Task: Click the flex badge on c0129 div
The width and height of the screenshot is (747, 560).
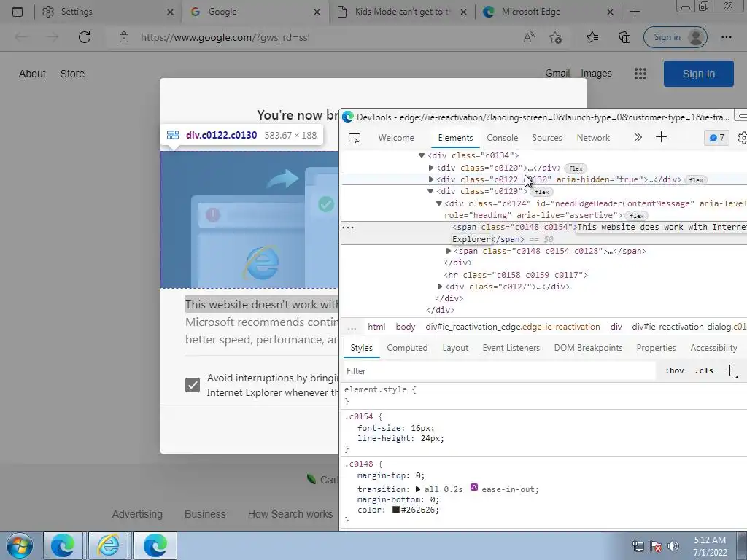Action: coord(542,192)
